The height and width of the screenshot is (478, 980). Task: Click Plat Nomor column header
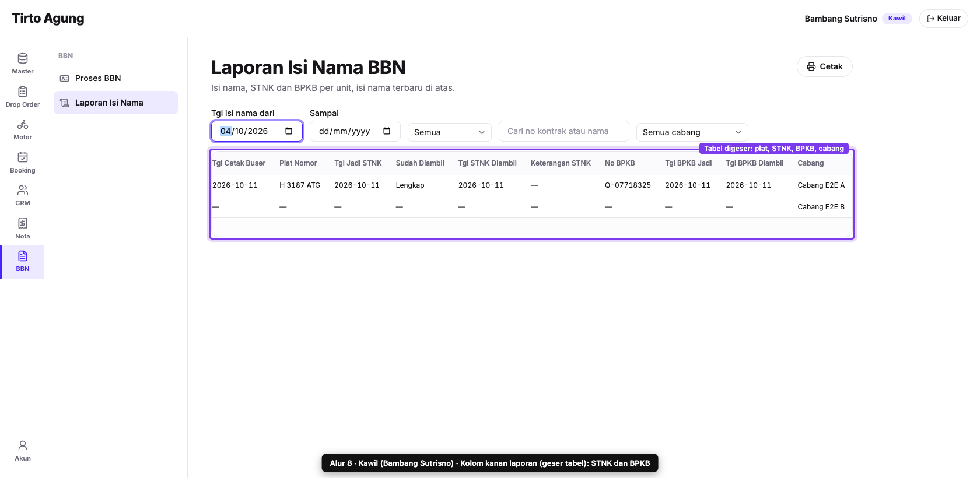pyautogui.click(x=298, y=163)
